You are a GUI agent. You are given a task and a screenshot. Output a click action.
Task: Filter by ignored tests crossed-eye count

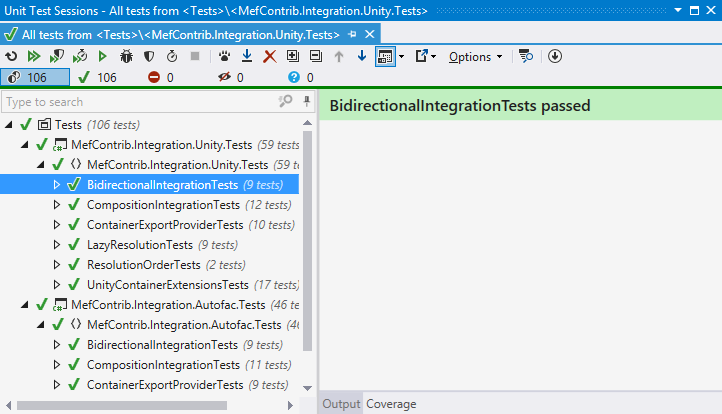(x=231, y=77)
